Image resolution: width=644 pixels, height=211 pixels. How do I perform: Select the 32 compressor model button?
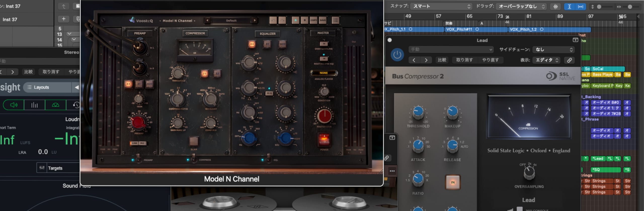(217, 74)
